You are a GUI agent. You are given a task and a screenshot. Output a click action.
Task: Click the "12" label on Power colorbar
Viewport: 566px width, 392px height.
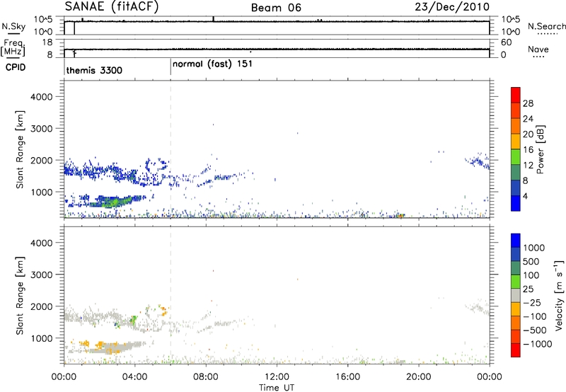[528, 166]
